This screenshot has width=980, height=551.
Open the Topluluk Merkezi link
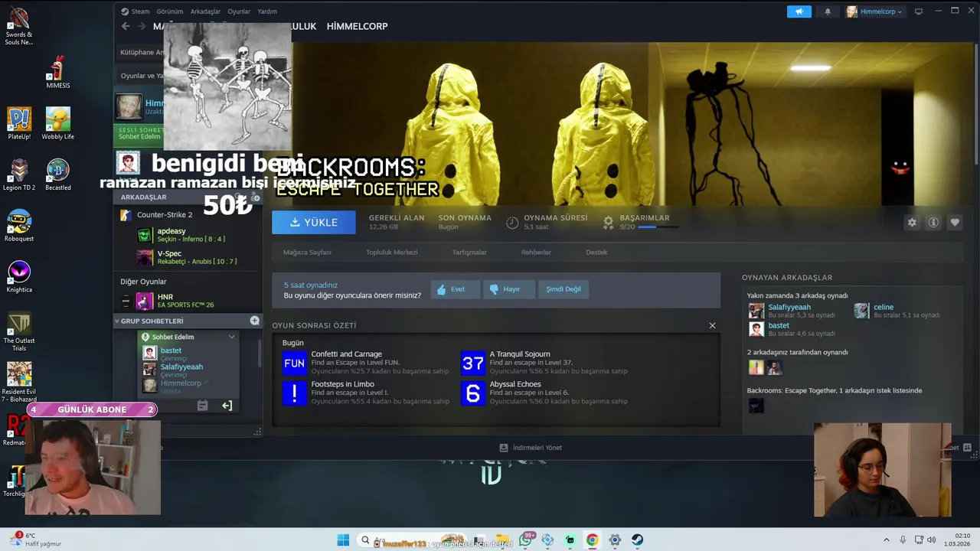[x=391, y=252]
